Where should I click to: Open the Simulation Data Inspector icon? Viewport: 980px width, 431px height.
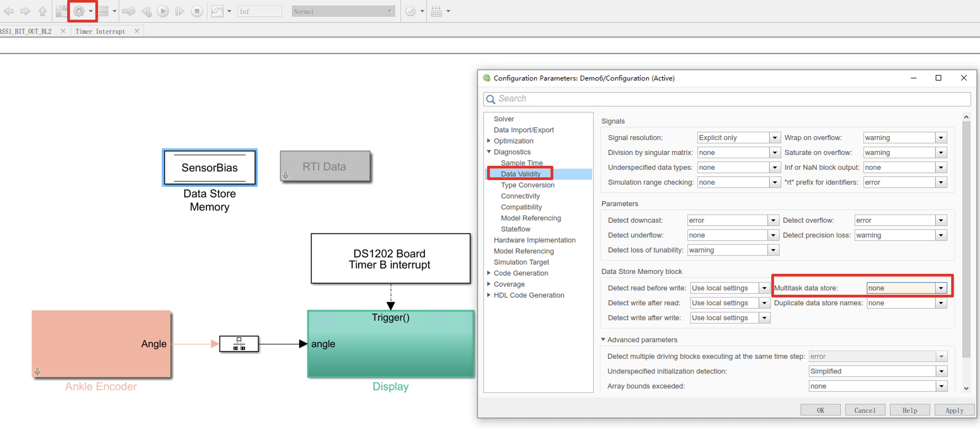[x=217, y=11]
